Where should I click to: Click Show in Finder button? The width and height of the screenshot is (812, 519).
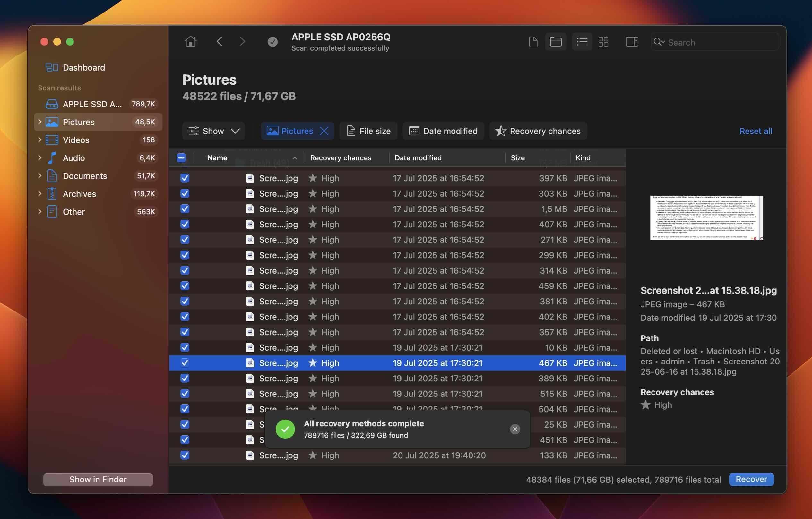[x=98, y=480]
